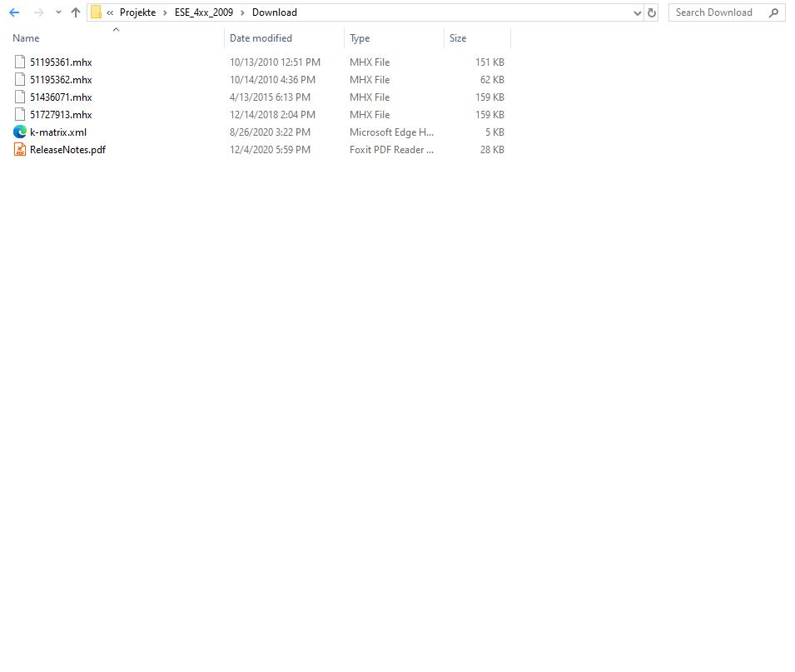Select the 51195361.mhx file icon

[20, 62]
